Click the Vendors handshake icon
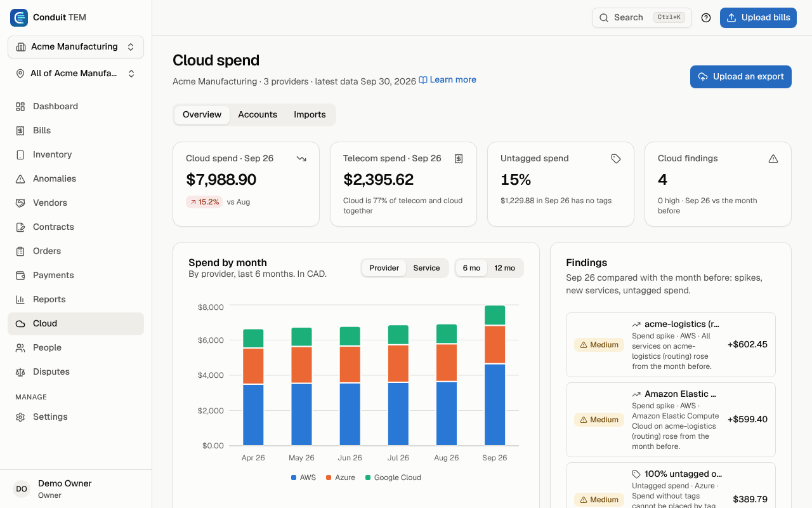812x508 pixels. coord(20,203)
